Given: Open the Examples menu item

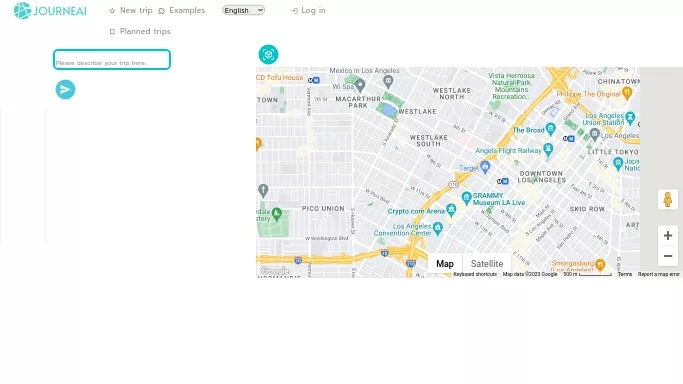Looking at the screenshot, I should pyautogui.click(x=182, y=10).
